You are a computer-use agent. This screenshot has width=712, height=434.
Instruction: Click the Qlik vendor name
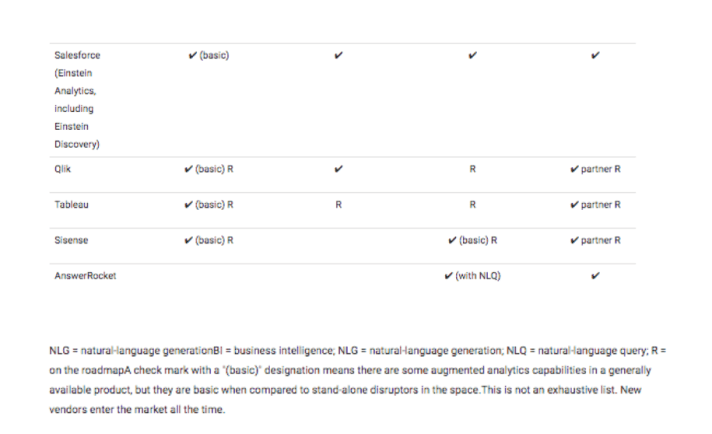click(x=63, y=168)
